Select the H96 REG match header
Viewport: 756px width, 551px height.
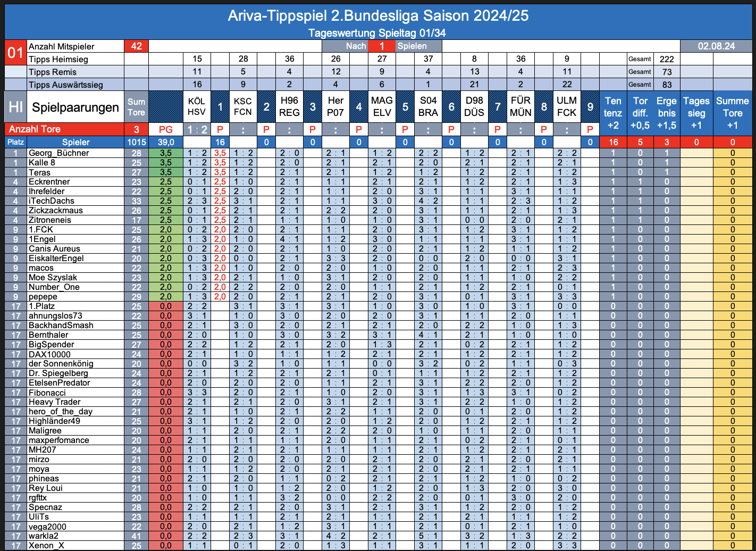[x=289, y=107]
